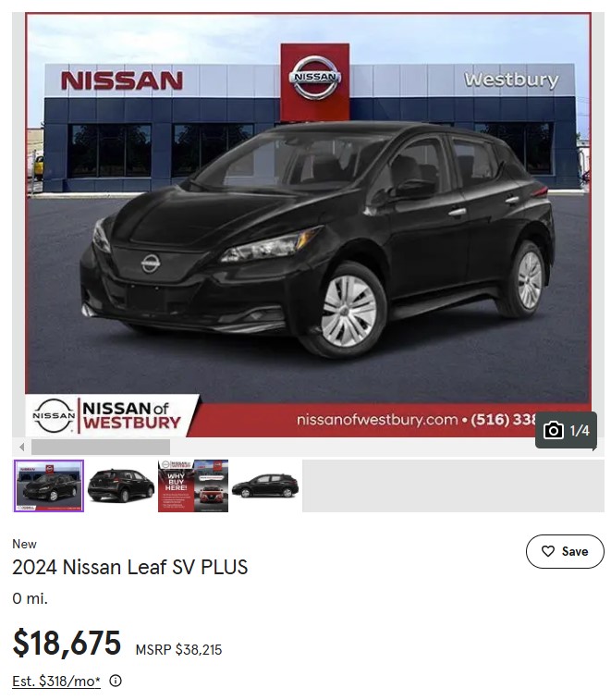
Task: Click the main black Nissan Leaf photo
Action: [x=308, y=225]
